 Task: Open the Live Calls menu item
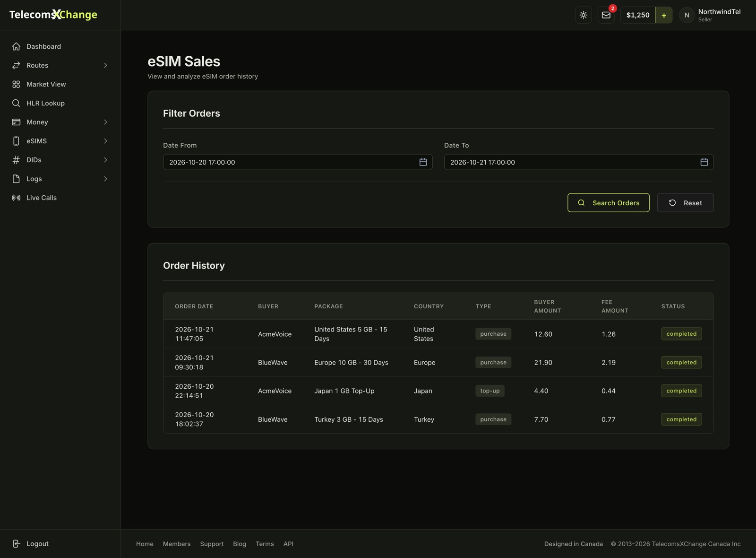(x=60, y=198)
